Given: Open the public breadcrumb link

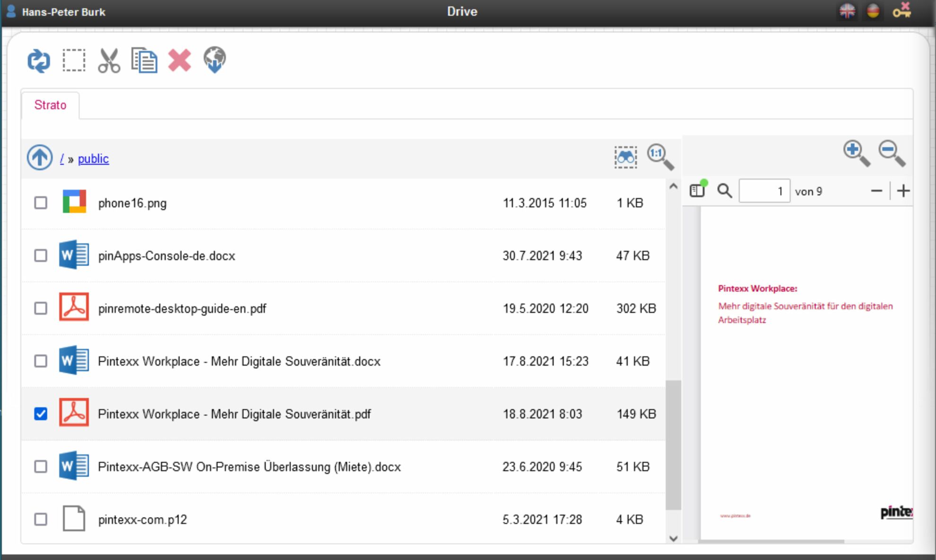Looking at the screenshot, I should point(93,159).
